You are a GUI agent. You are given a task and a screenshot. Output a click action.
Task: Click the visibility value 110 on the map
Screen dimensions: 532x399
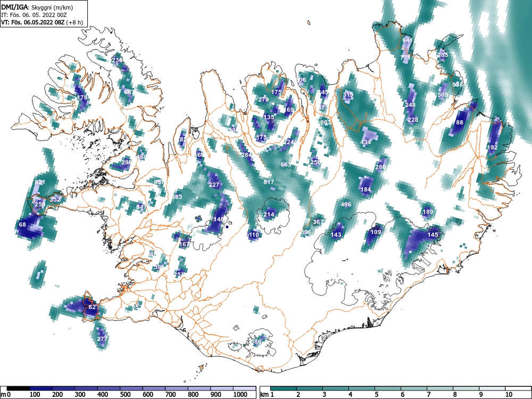point(254,235)
